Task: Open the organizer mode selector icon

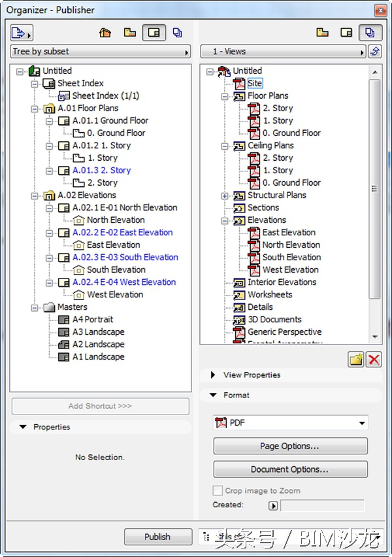Action: click(22, 32)
